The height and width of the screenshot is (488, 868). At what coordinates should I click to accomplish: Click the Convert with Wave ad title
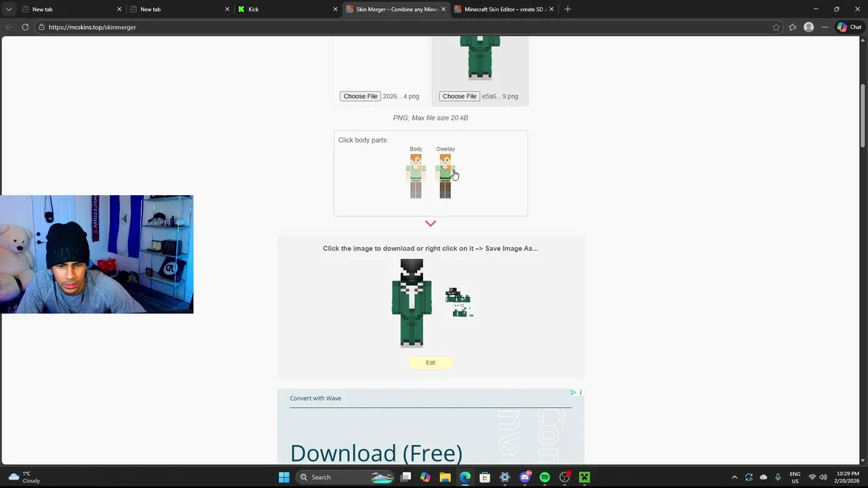pos(315,399)
